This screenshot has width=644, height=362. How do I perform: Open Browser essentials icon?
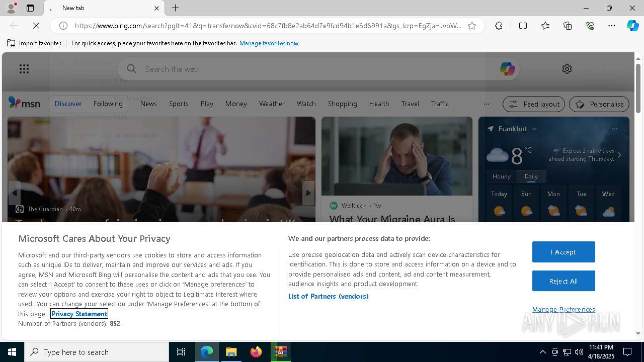[x=590, y=26]
